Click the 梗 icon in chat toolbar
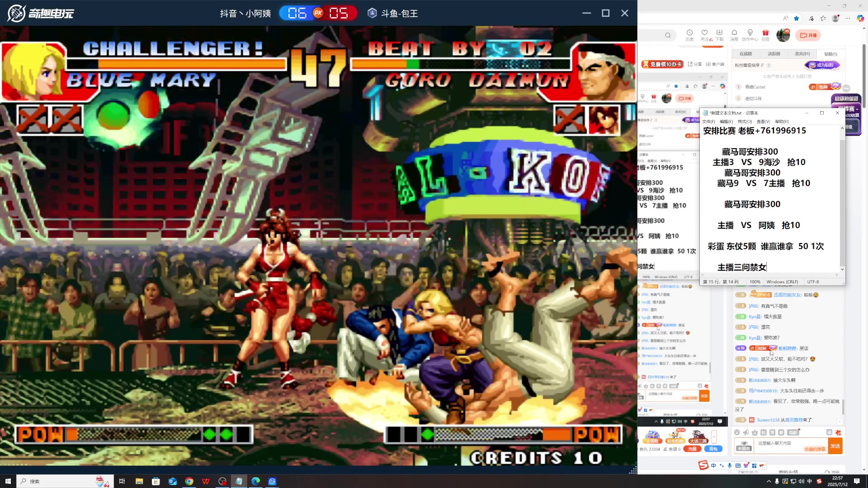Viewport: 868px width, 488px height. pos(781,432)
